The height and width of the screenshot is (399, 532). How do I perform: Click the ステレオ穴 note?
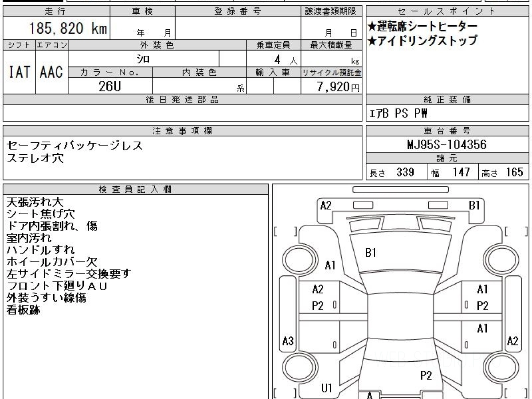(x=35, y=158)
